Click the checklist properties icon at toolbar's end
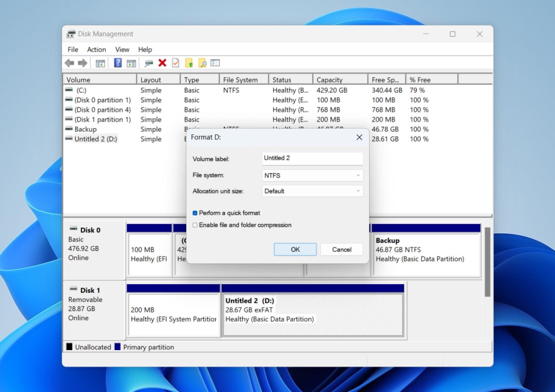The height and width of the screenshot is (392, 555). pyautogui.click(x=216, y=62)
